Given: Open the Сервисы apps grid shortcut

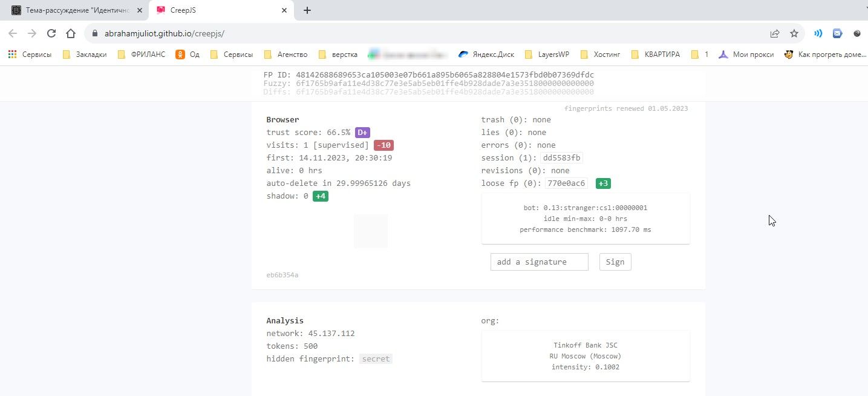Looking at the screenshot, I should (30, 54).
